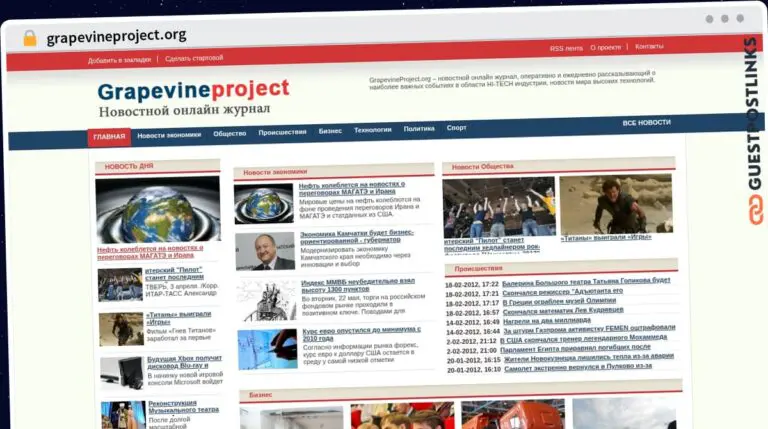The height and width of the screenshot is (429, 768).
Task: Open Нагрели на два миллиарда link
Action: pyautogui.click(x=547, y=321)
